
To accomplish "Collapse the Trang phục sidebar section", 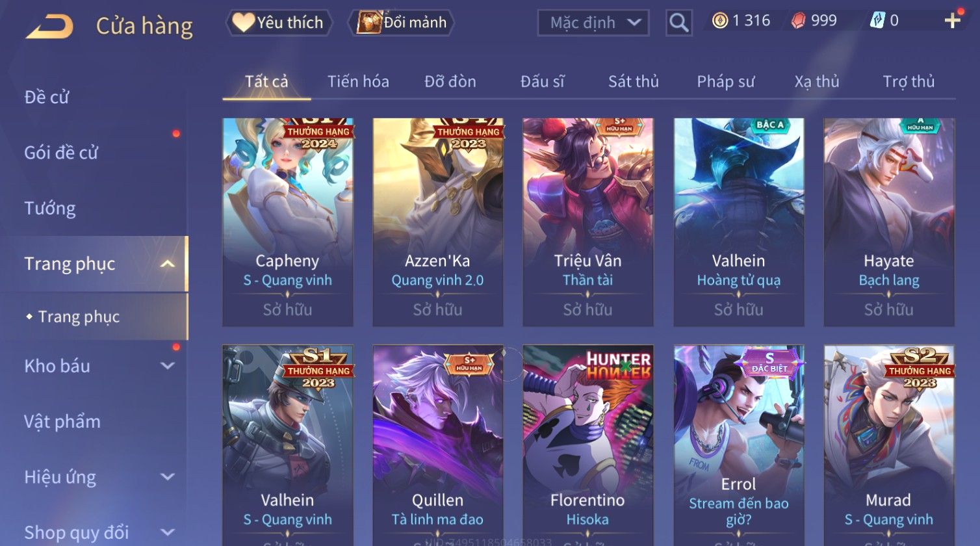I will (167, 264).
